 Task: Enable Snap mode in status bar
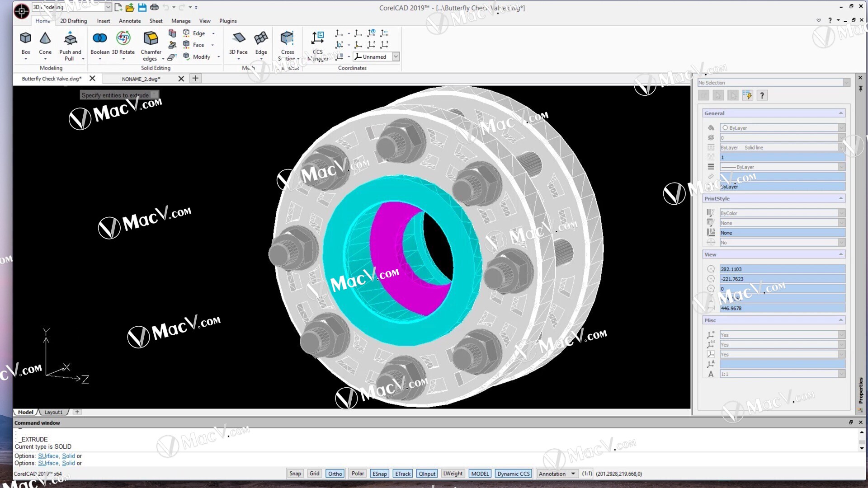[295, 474]
